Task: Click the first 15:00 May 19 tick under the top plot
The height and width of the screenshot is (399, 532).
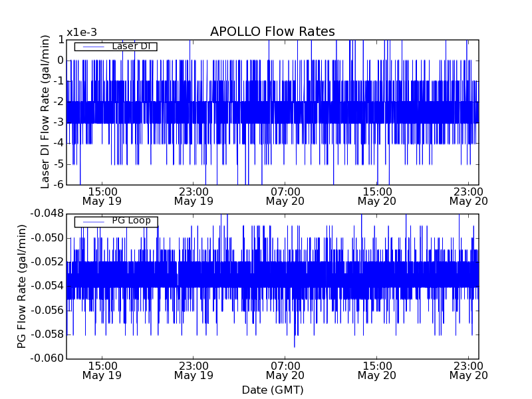Action: point(102,195)
